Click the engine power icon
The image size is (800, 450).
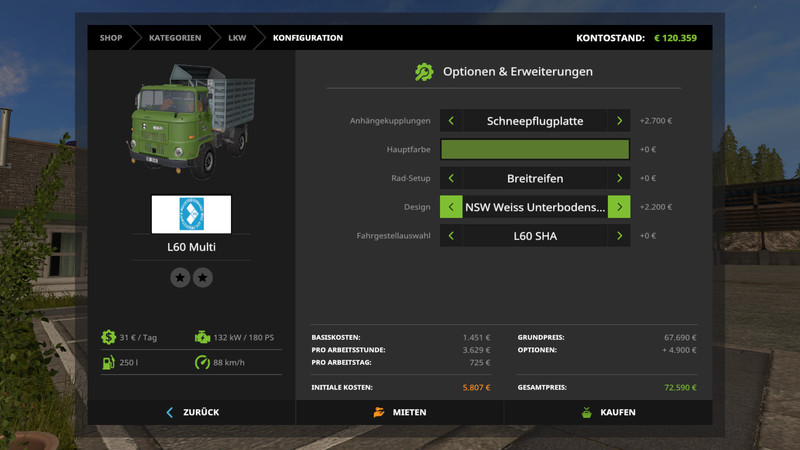coord(203,338)
